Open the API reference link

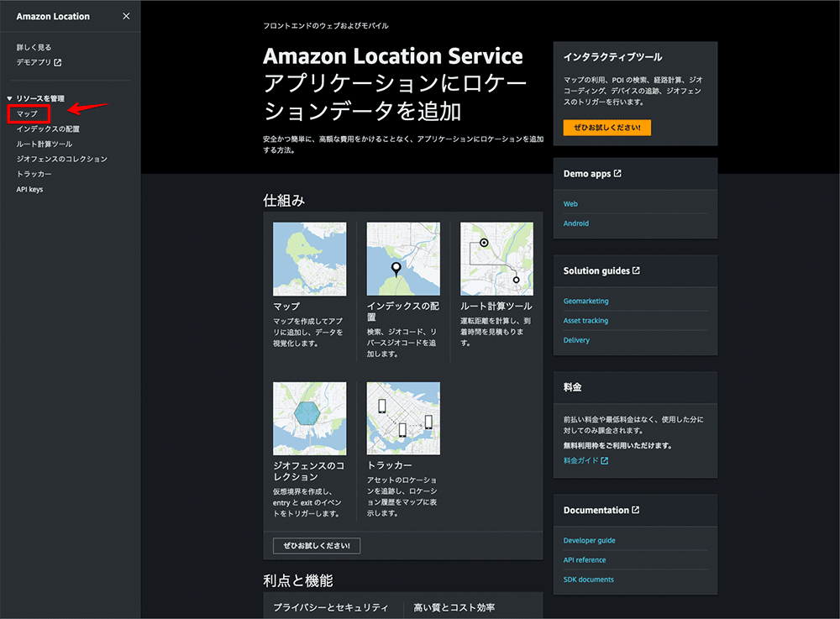[x=585, y=559]
